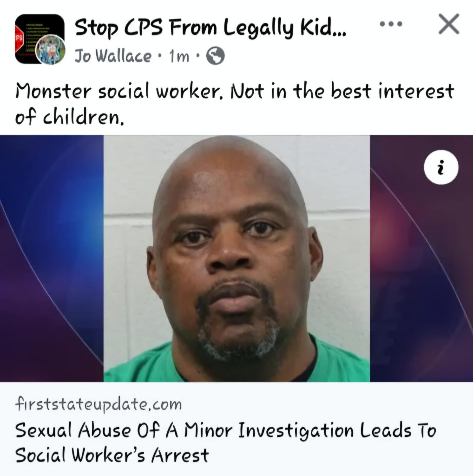Select the Monster social worker caption text
The image size is (473, 476).
tap(119, 91)
